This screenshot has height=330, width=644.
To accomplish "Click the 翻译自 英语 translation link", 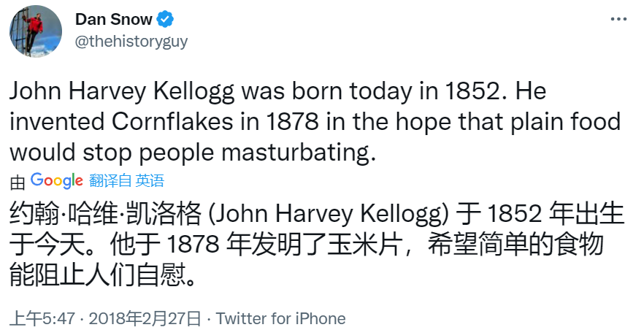I will [126, 180].
